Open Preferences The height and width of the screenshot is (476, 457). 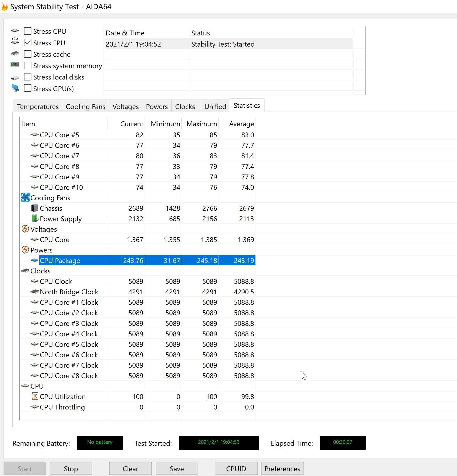[282, 468]
